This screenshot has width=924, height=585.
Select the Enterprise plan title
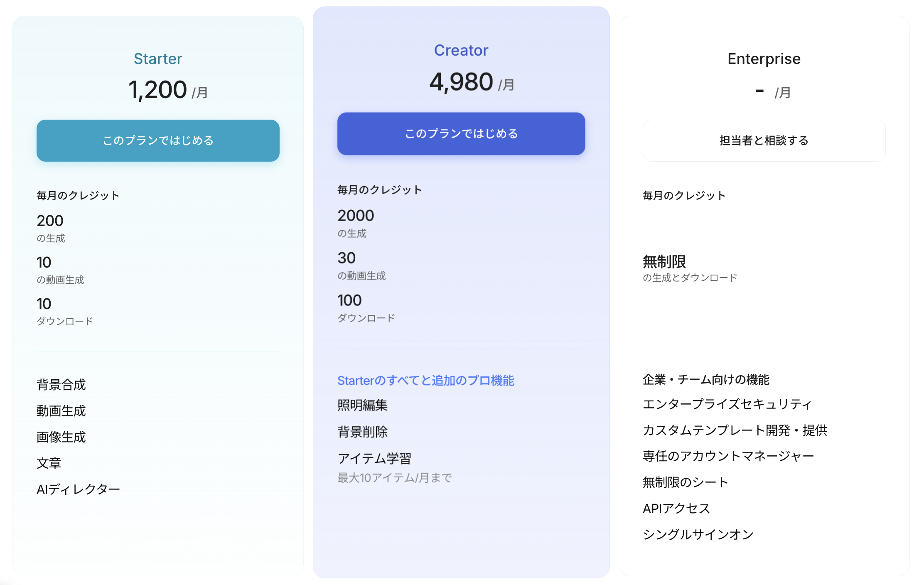[x=764, y=59]
